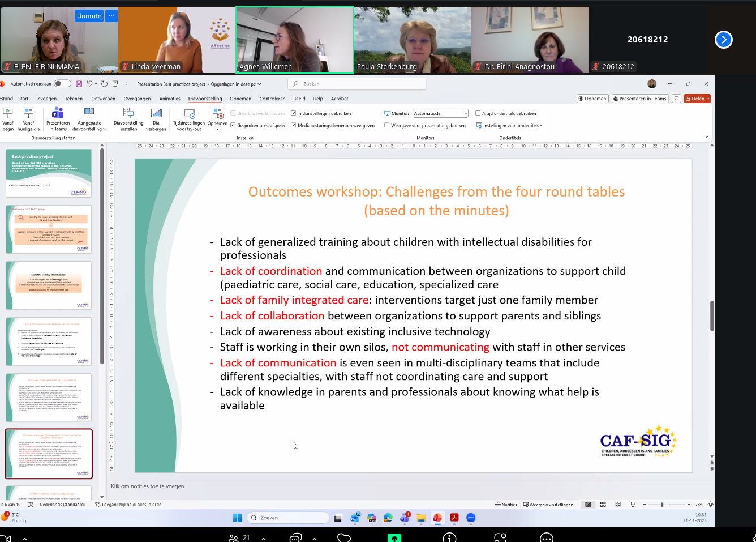Viewport: 756px width, 542px height.
Task: Expand the Aangepaste diavoorstelling dropdown
Action: coord(89,120)
